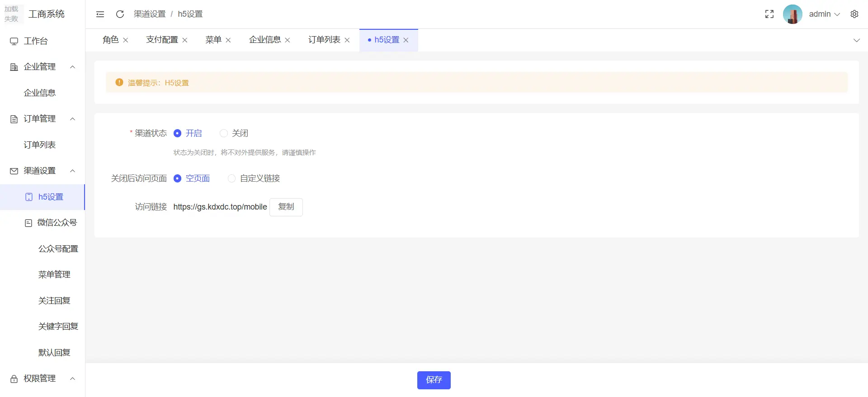This screenshot has height=397, width=868.
Task: Open the tabs overflow dropdown arrow
Action: coord(856,40)
